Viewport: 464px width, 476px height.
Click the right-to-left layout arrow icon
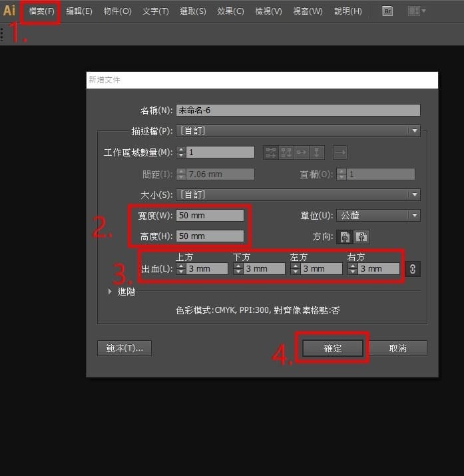340,152
